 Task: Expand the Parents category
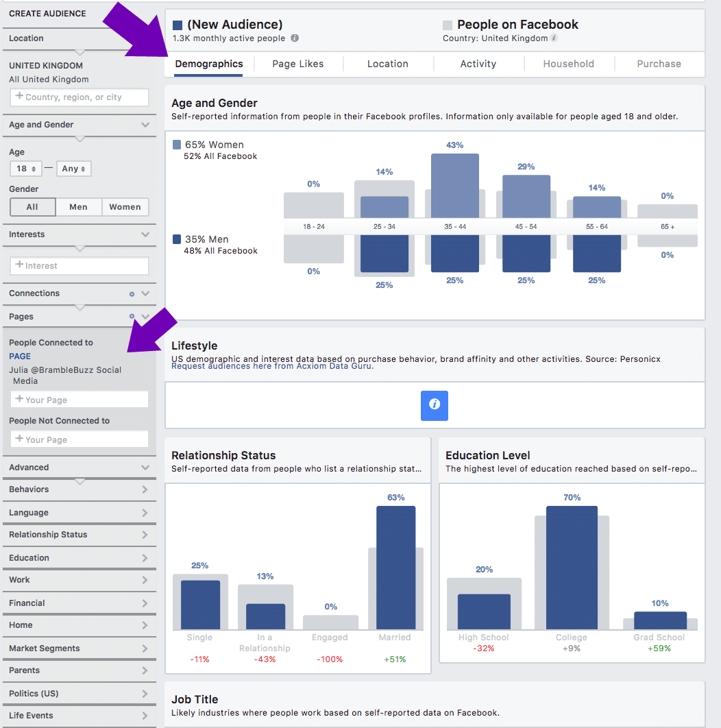(80, 670)
